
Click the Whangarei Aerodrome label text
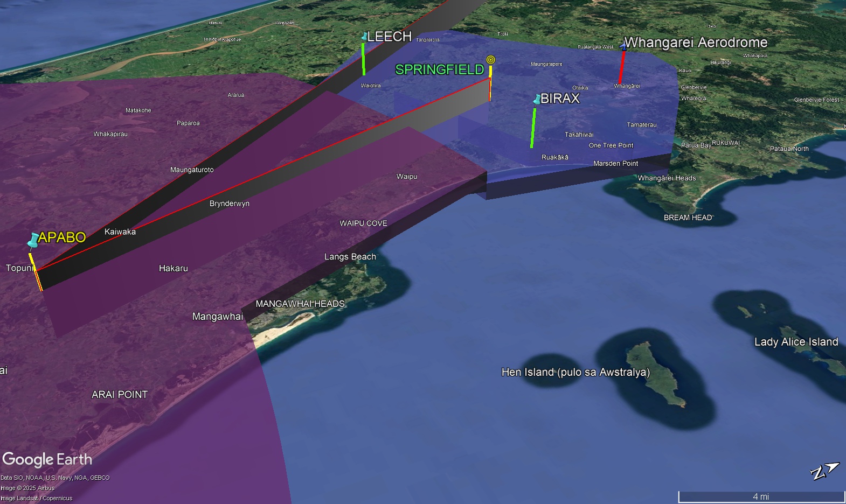coord(696,43)
